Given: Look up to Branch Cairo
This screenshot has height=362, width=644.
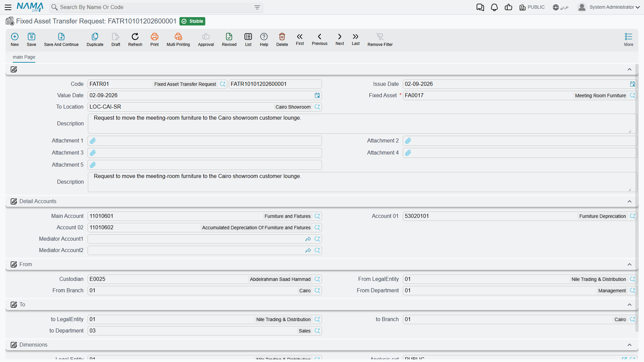Looking at the screenshot, I should tap(632, 319).
